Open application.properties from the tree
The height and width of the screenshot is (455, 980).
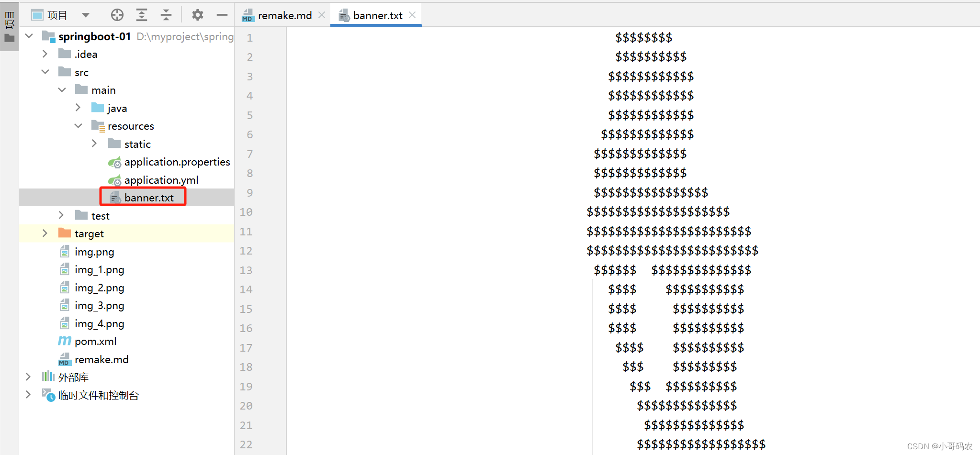pos(177,162)
